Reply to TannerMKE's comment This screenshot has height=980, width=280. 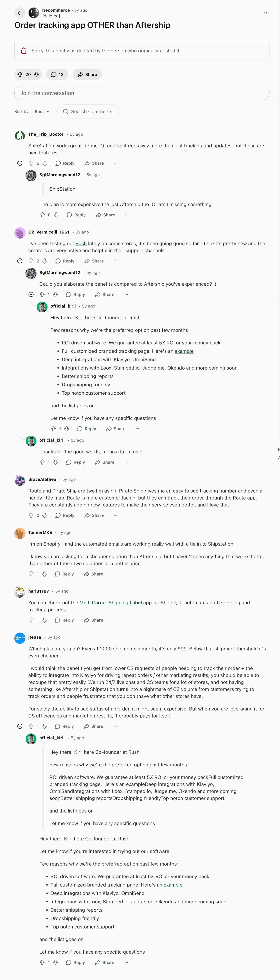64,574
